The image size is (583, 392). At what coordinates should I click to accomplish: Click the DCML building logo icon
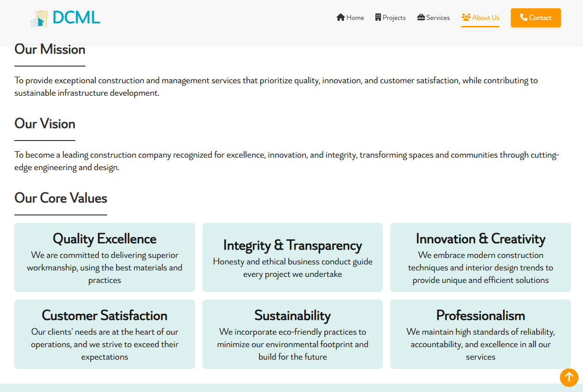(x=39, y=18)
